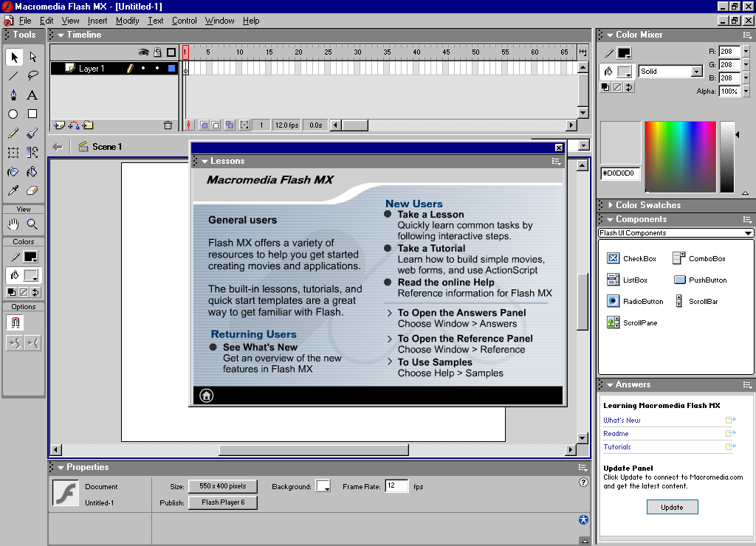The height and width of the screenshot is (546, 756).
Task: Collapse the Timeline panel
Action: (61, 35)
